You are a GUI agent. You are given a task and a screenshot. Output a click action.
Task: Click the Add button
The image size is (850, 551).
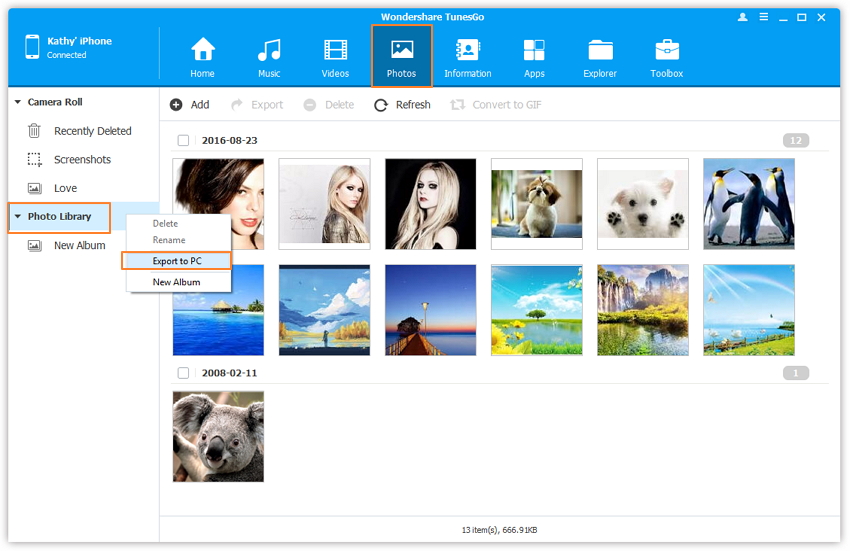[x=189, y=105]
